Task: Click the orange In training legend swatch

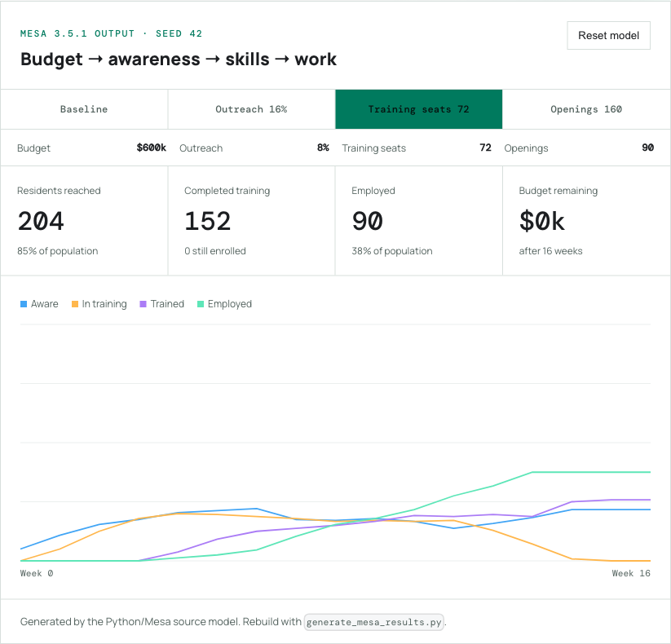Action: [x=75, y=304]
